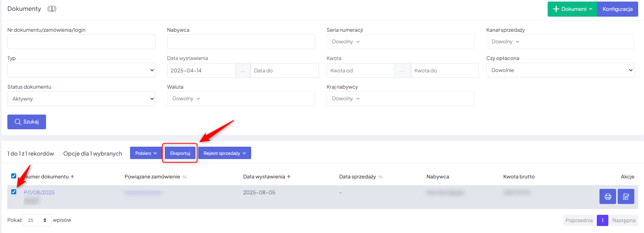The height and width of the screenshot is (233, 644).
Task: Open the Seria numeracji selector
Action: pos(400,42)
